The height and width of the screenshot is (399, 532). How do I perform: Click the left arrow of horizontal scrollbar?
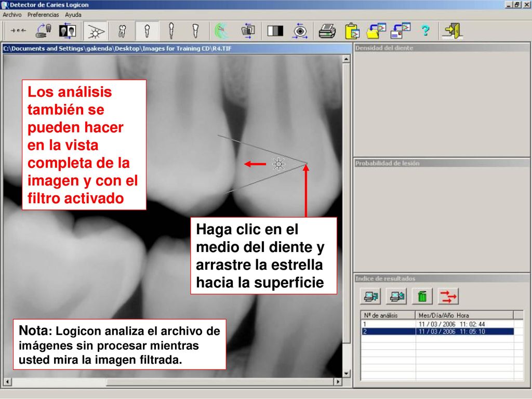click(x=7, y=382)
